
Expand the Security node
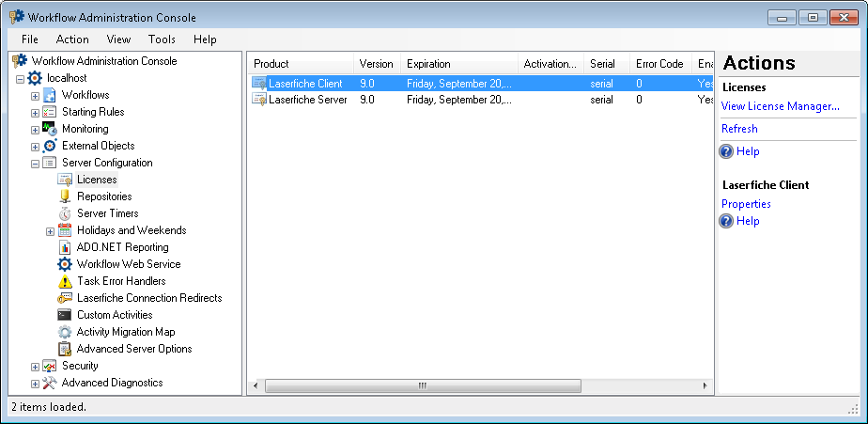[x=35, y=367]
